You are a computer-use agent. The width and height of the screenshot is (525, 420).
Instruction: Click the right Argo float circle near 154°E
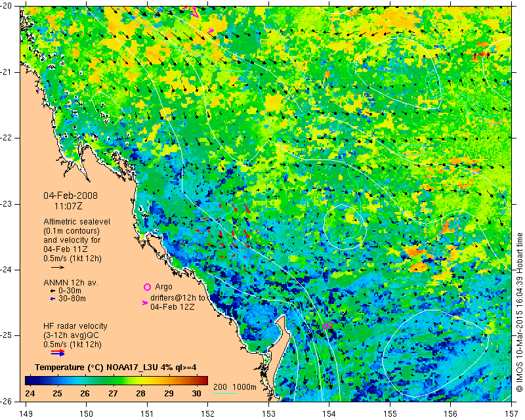tap(330, 324)
